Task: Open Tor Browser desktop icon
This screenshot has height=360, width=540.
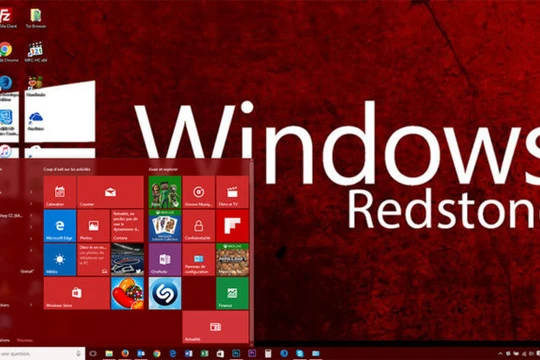Action: coord(36,18)
